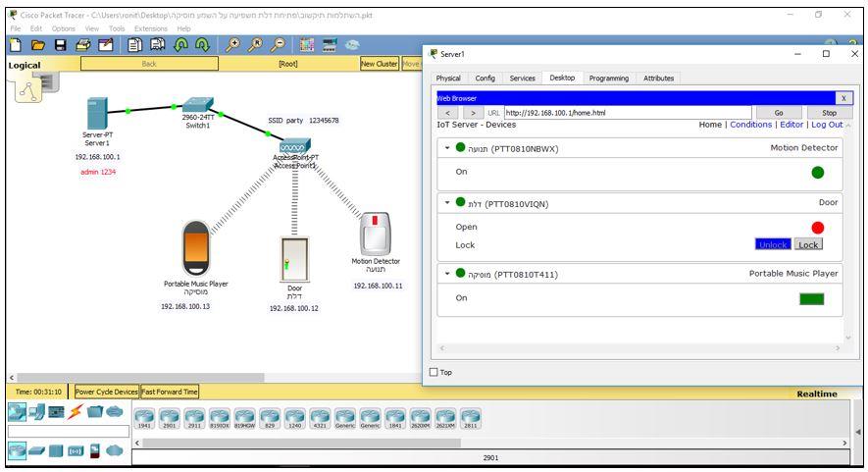Click the Server1 device in the workspace
Image resolution: width=868 pixels, height=472 pixels.
(97, 114)
